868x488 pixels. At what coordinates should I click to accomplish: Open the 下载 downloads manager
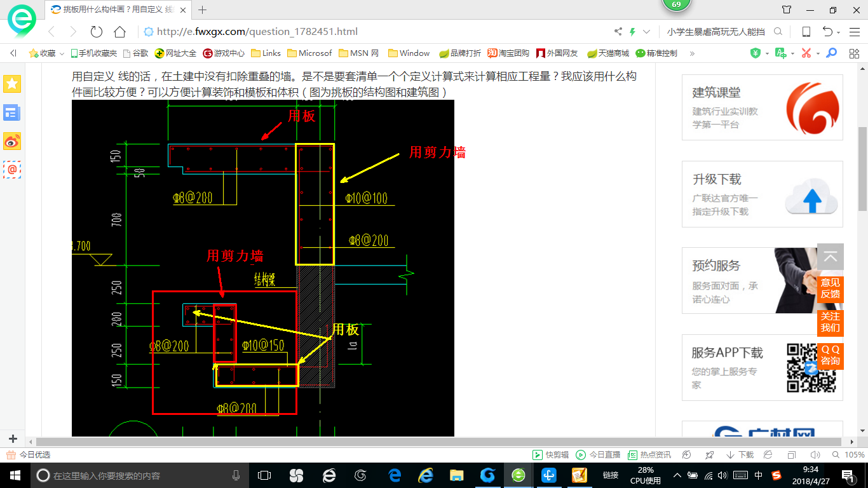[x=740, y=455]
